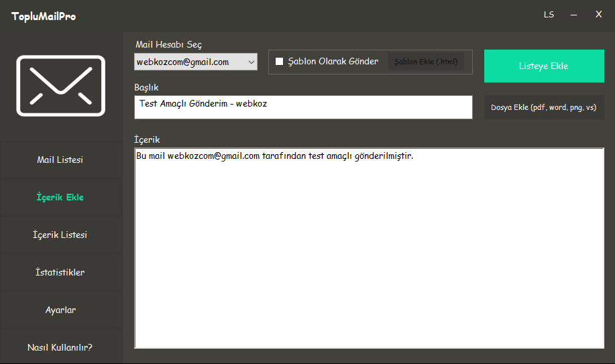Minimize the TopluMailPro window
Image resolution: width=615 pixels, height=364 pixels.
tap(574, 15)
